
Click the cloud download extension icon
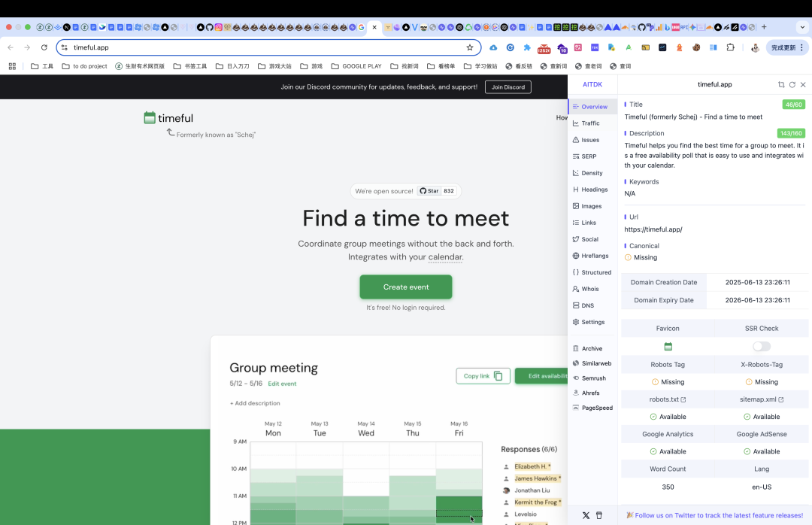(x=493, y=47)
